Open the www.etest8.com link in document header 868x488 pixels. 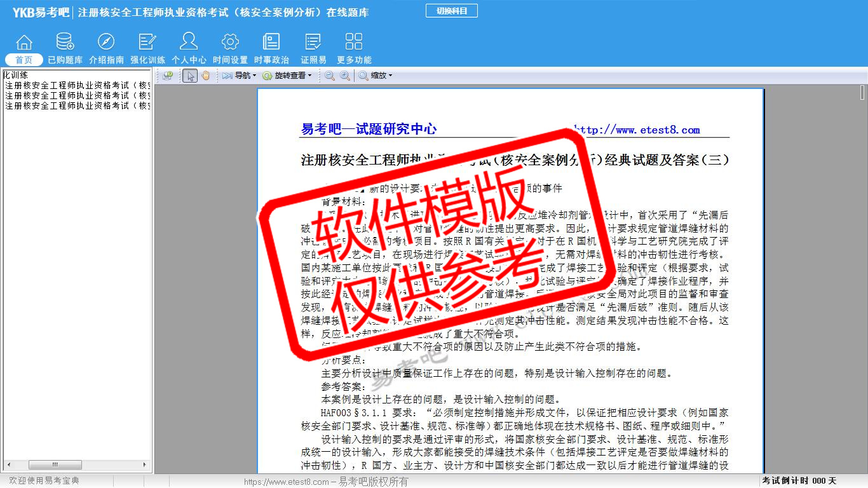click(637, 130)
